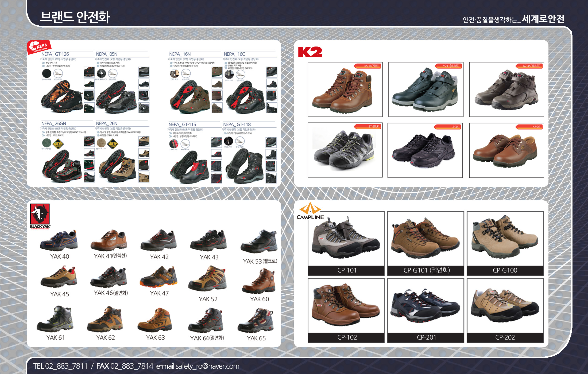The height and width of the screenshot is (374, 588).
Task: Click the Campline brand logo
Action: (310, 211)
